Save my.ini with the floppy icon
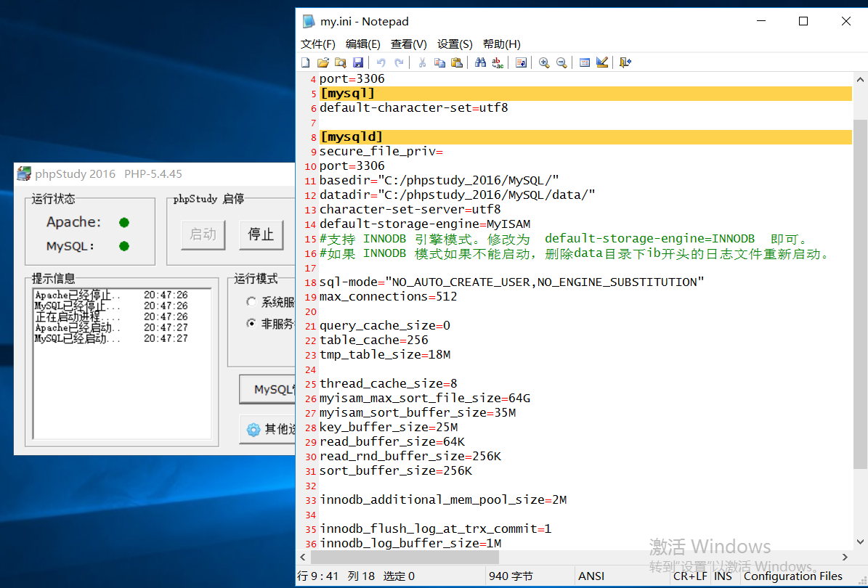 pyautogui.click(x=358, y=62)
